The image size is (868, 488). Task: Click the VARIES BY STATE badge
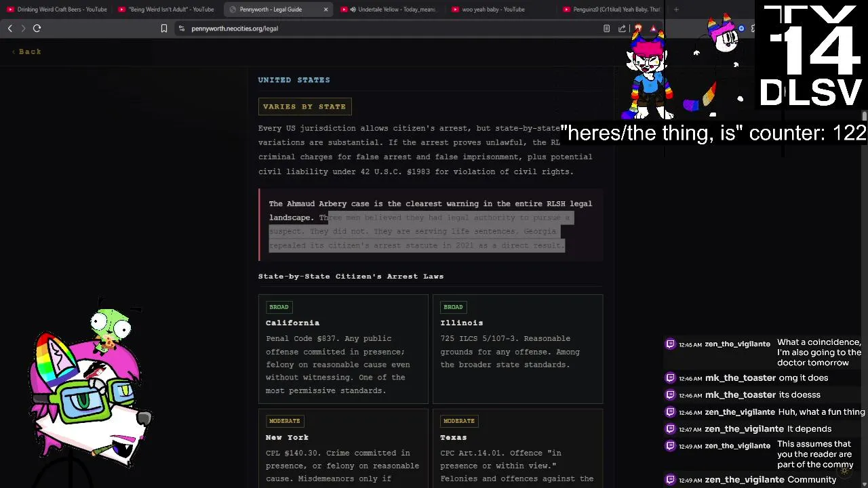[x=304, y=106]
